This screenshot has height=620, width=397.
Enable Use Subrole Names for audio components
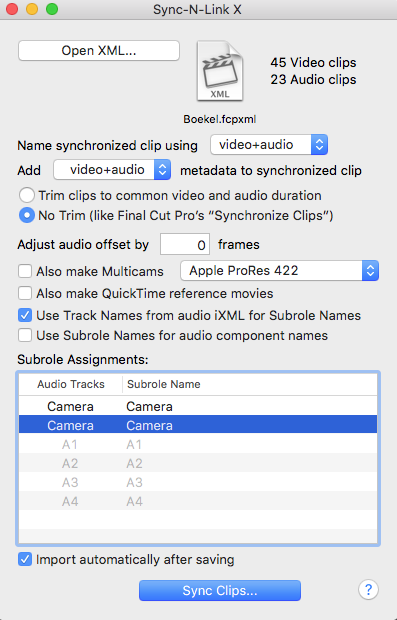coord(25,335)
